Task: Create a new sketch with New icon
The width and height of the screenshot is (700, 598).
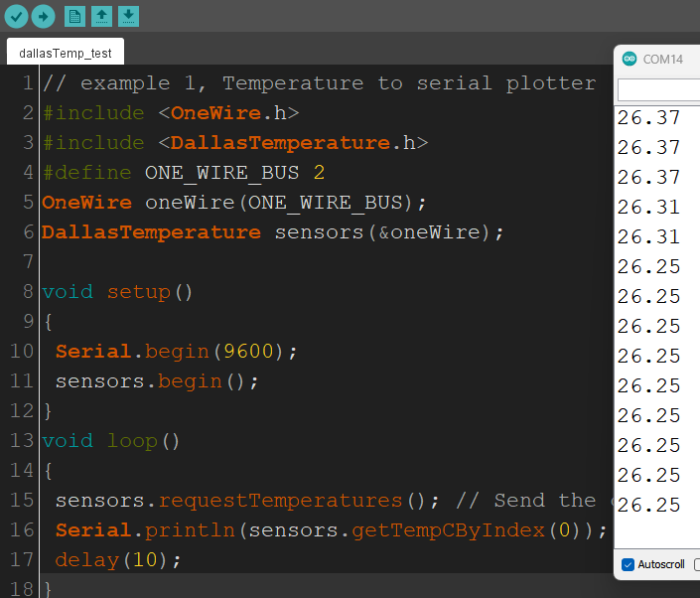Action: click(x=74, y=16)
